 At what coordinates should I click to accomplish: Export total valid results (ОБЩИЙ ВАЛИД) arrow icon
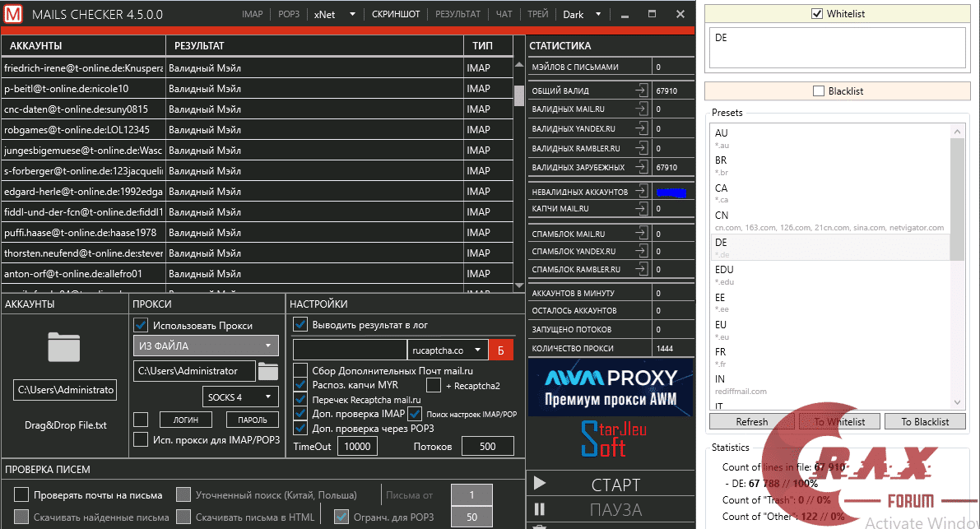click(641, 91)
